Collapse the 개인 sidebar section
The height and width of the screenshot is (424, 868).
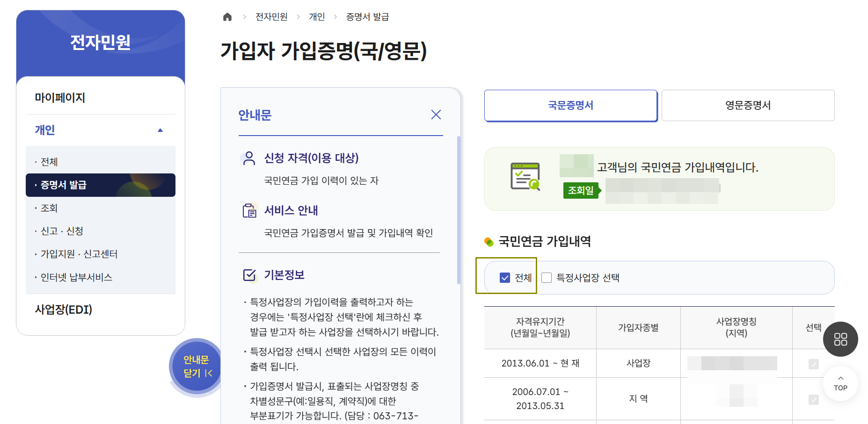point(161,130)
